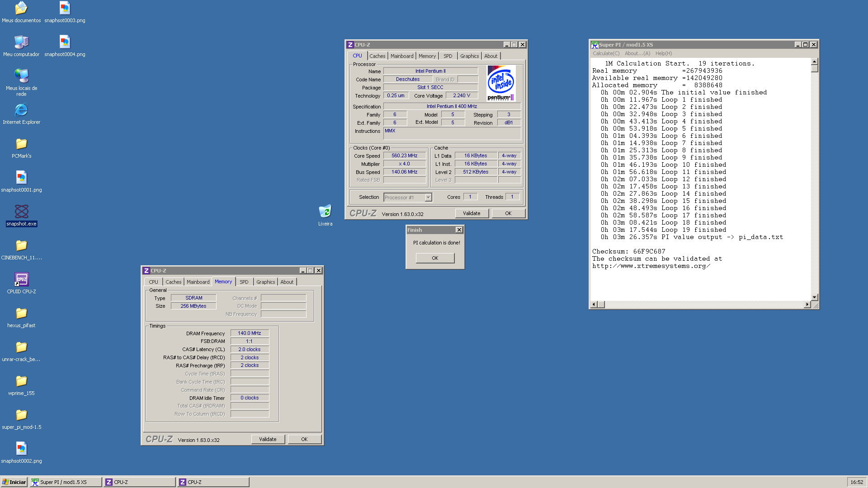The image size is (868, 488).
Task: Switch to Mainboard tab in upper CPU-Z
Action: (x=402, y=56)
